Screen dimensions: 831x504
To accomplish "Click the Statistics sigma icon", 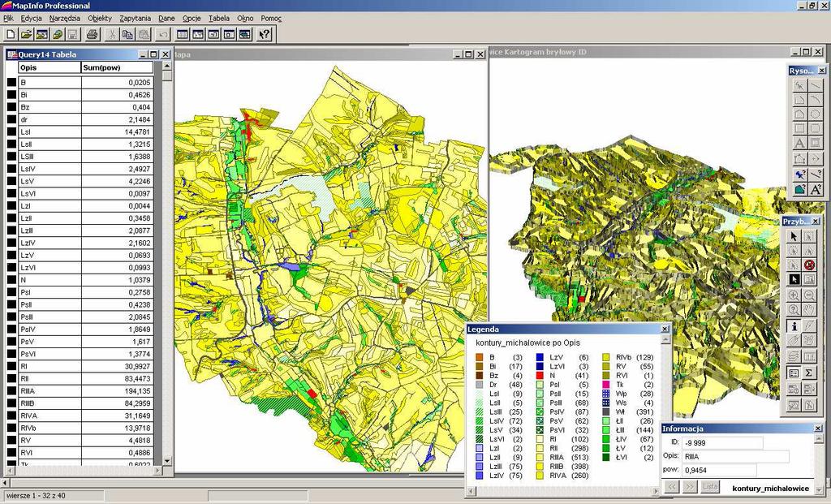I will 809,373.
